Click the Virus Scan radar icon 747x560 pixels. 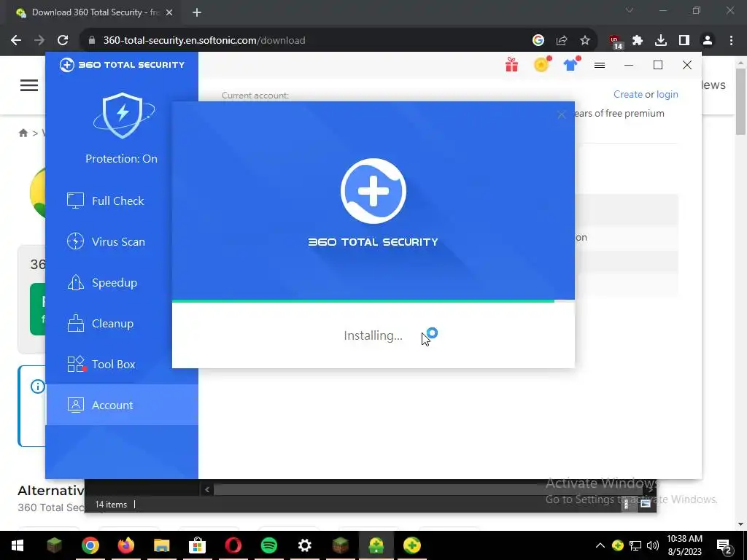point(75,241)
